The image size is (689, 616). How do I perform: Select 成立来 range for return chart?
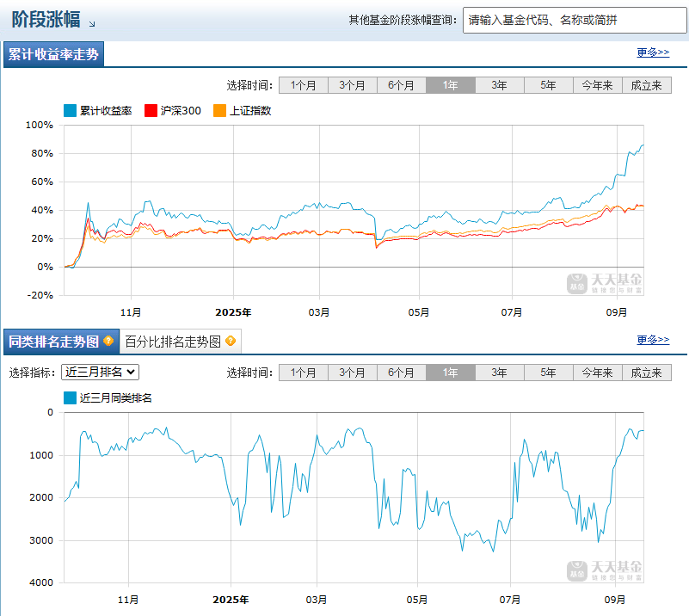pyautogui.click(x=647, y=85)
